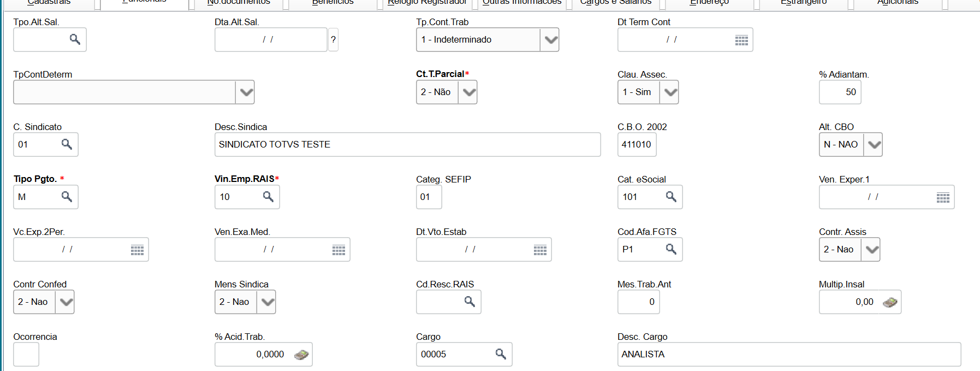Open Alt. CBO dropdown
The width and height of the screenshot is (980, 371).
tap(874, 145)
